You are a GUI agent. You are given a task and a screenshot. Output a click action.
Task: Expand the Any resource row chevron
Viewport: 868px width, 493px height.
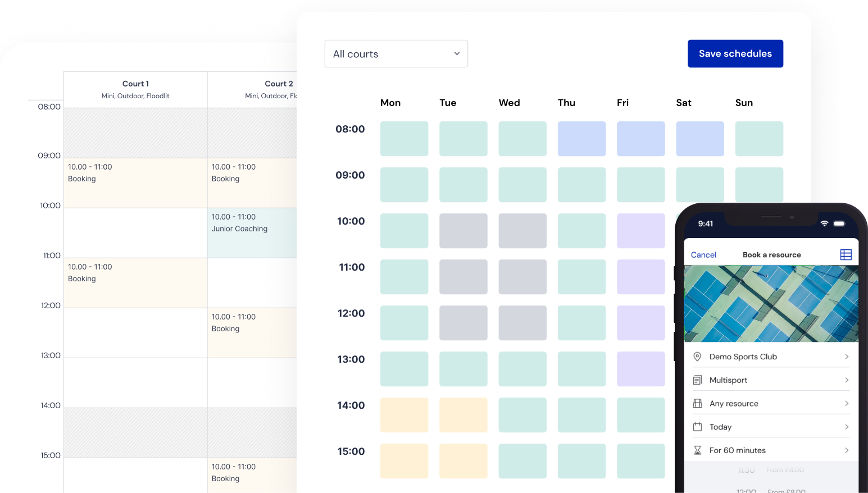[x=847, y=403]
